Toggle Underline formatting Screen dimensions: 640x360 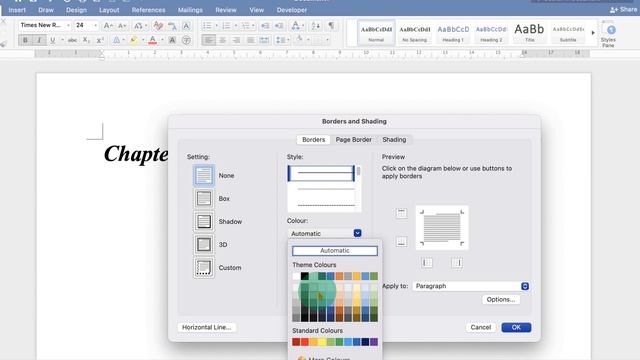click(x=53, y=40)
